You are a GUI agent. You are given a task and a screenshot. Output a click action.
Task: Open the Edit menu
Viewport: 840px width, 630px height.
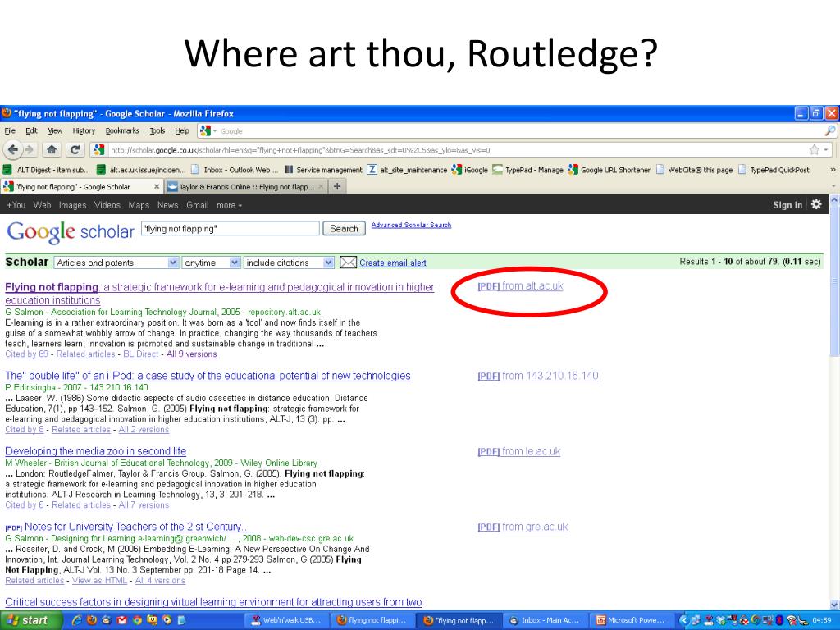[x=32, y=130]
